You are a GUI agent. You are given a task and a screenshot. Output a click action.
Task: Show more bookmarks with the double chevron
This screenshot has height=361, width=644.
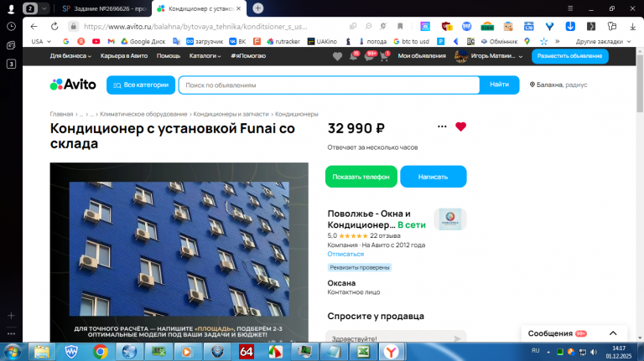pos(558,41)
